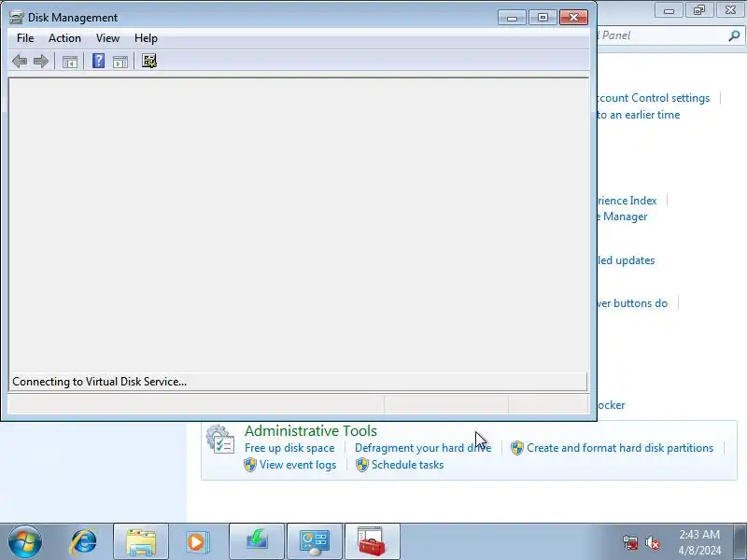Open the green arrow installer taskbar icon
The height and width of the screenshot is (560, 747).
pyautogui.click(x=257, y=542)
